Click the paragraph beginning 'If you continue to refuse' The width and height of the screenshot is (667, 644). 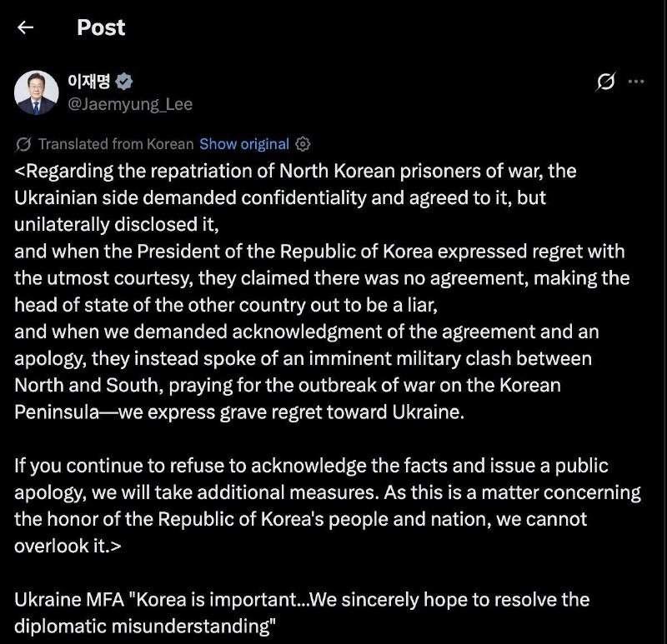(x=328, y=506)
